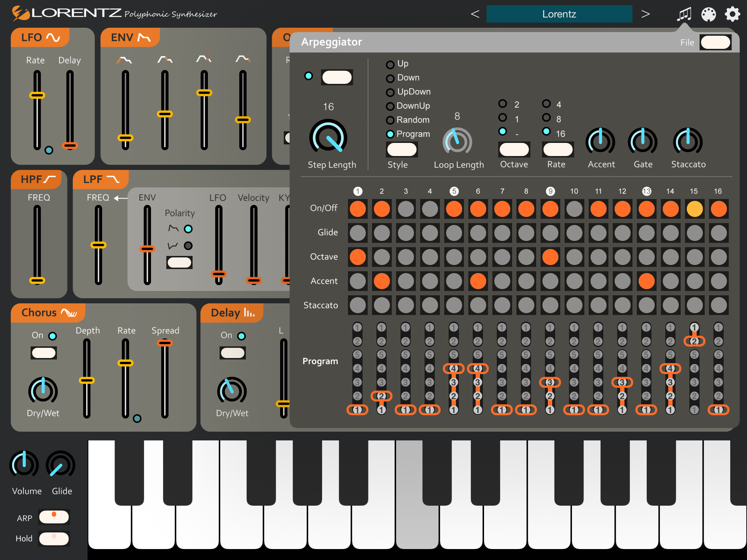Select Program arpeggio style

click(x=390, y=134)
